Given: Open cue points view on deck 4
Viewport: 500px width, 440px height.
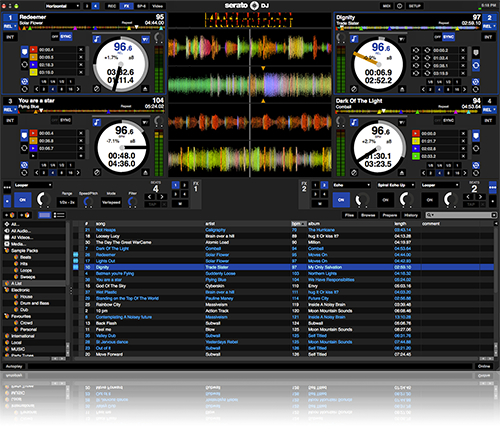Looking at the screenshot, I should pyautogui.click(x=476, y=135).
